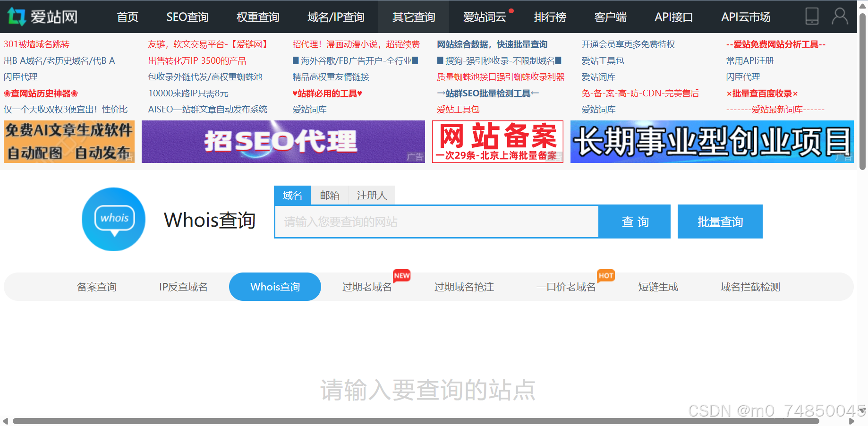868x426 pixels.
Task: Open the 网站综合数据，快速批量查询 link
Action: tap(492, 44)
